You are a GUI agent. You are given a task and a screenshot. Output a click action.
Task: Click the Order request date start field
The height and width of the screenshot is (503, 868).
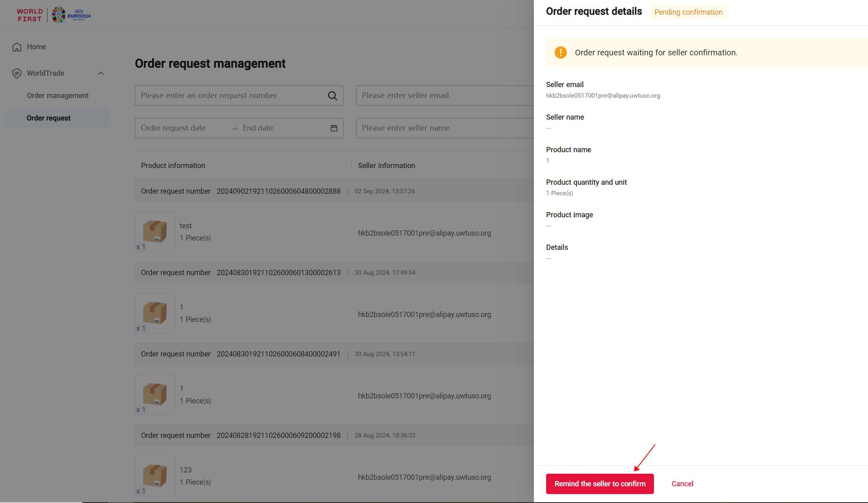(179, 128)
